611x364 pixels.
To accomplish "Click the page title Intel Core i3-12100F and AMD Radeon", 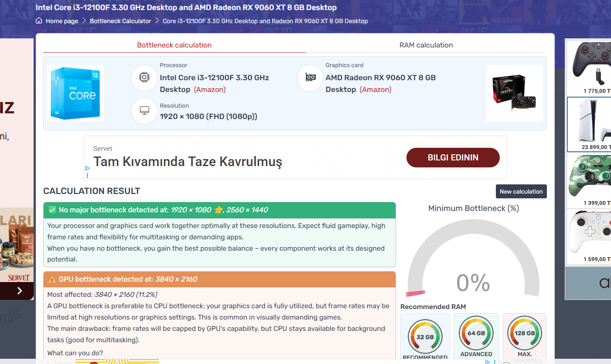I will pos(186,7).
